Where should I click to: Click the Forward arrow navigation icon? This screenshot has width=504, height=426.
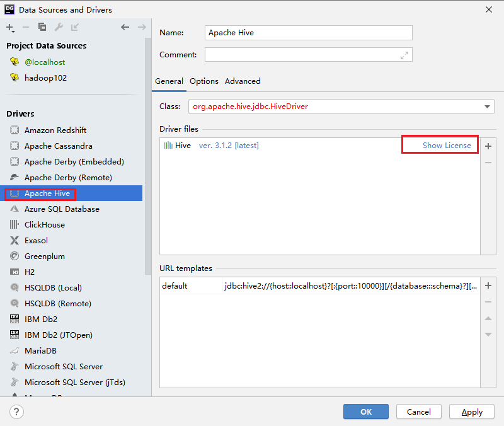(x=142, y=27)
